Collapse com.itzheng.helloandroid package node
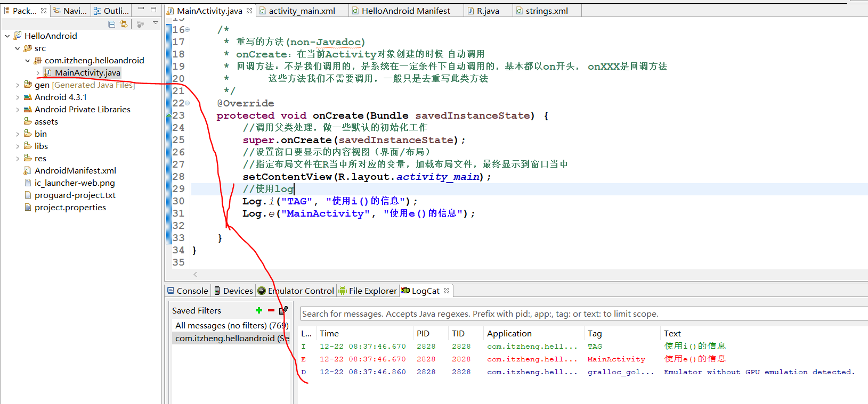Screen dimensions: 868x404 click(28, 61)
